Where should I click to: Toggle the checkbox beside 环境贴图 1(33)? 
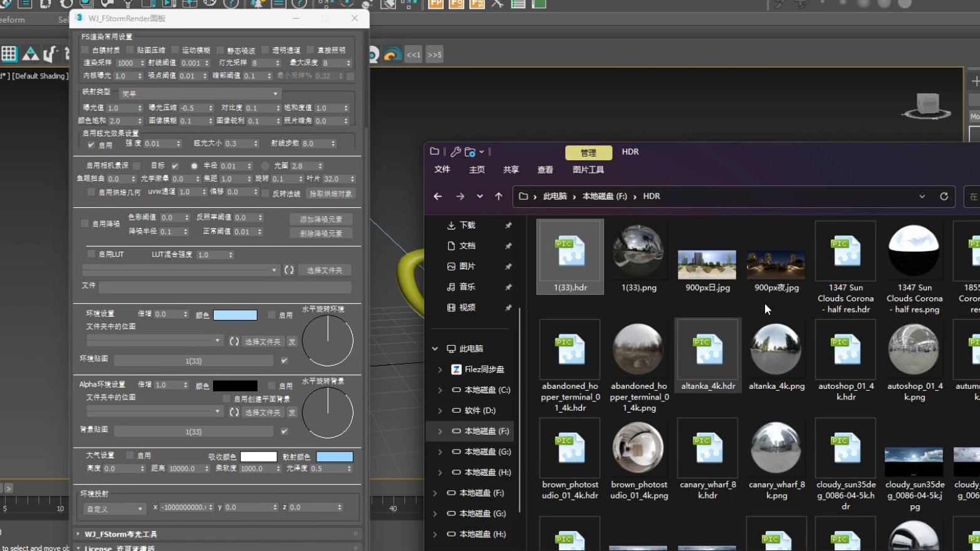tap(284, 361)
